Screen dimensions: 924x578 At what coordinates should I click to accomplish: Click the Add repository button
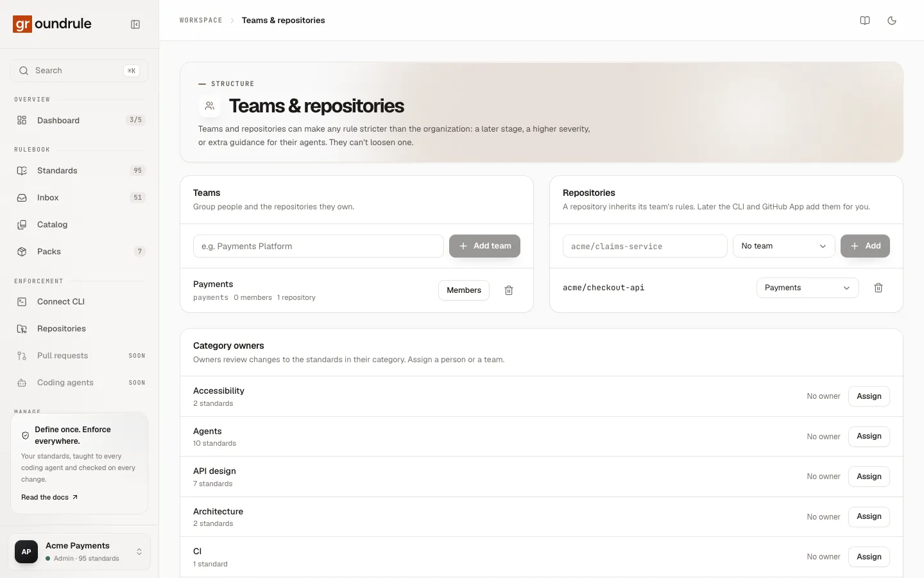coord(865,246)
